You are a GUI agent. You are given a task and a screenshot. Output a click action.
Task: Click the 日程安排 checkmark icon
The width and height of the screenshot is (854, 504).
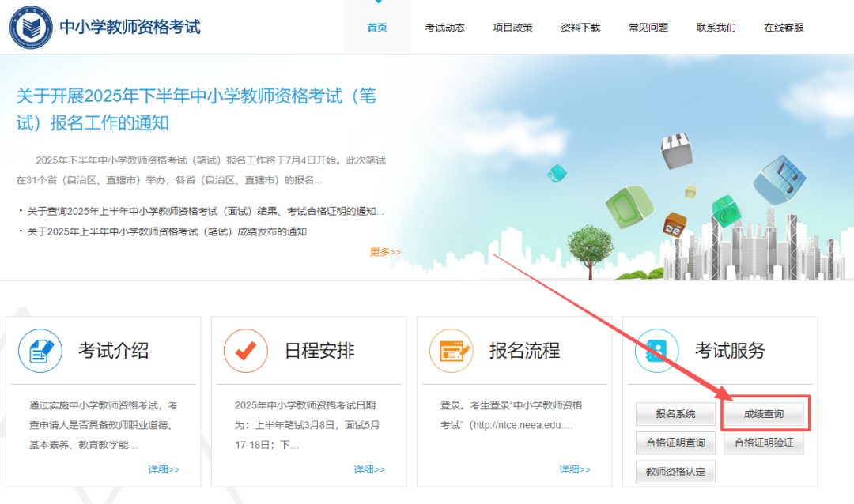coord(246,351)
